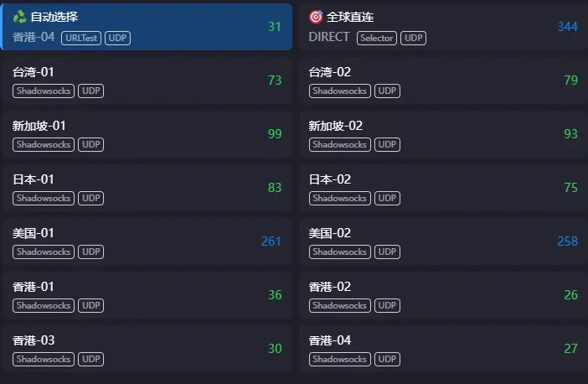This screenshot has width=588, height=384.
Task: Pick the 新加坡-02 node
Action: click(442, 134)
